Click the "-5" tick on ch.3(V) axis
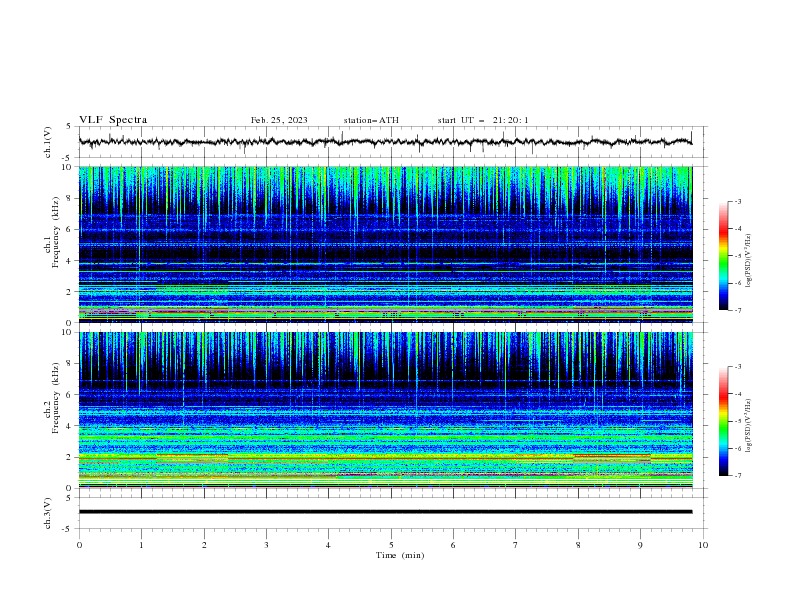The height and width of the screenshot is (612, 792). (68, 529)
